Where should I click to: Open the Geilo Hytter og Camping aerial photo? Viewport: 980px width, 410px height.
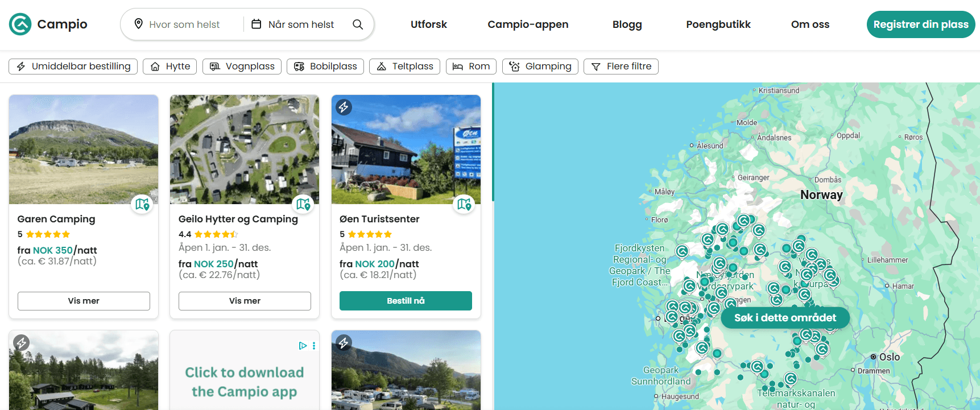coord(245,149)
